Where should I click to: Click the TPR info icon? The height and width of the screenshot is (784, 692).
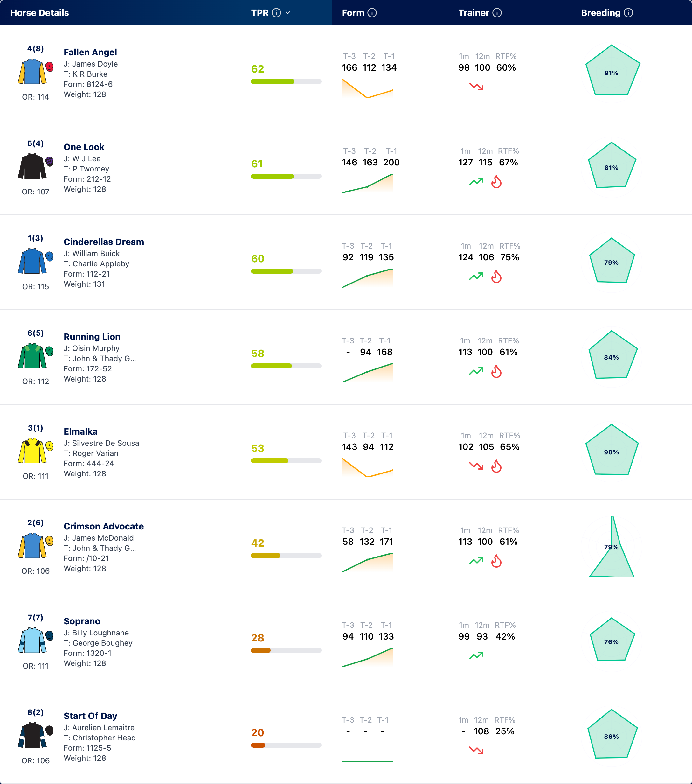tap(276, 13)
